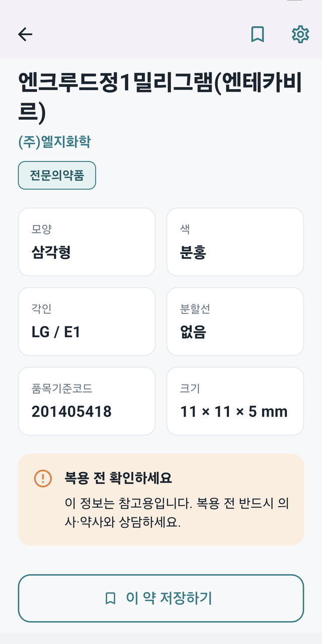Tap the 삼각형 shape value text

click(x=51, y=252)
